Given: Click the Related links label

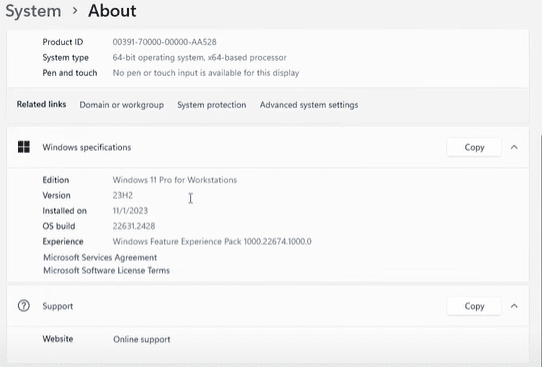Looking at the screenshot, I should [x=41, y=104].
